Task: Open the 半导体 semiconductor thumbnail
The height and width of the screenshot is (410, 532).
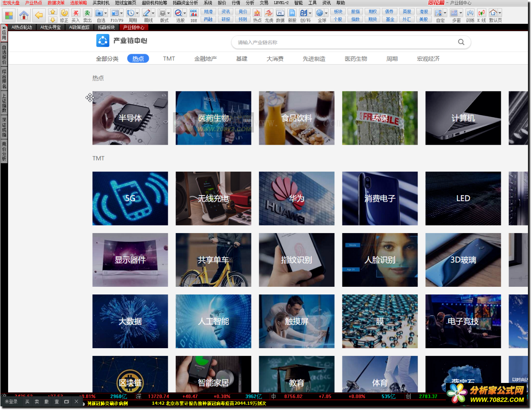Action: coord(130,118)
